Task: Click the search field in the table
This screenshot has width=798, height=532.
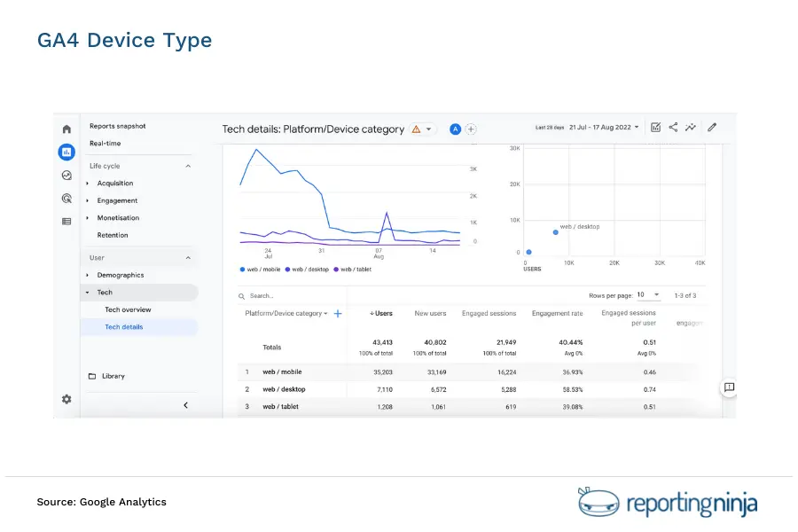Action: coord(293,296)
